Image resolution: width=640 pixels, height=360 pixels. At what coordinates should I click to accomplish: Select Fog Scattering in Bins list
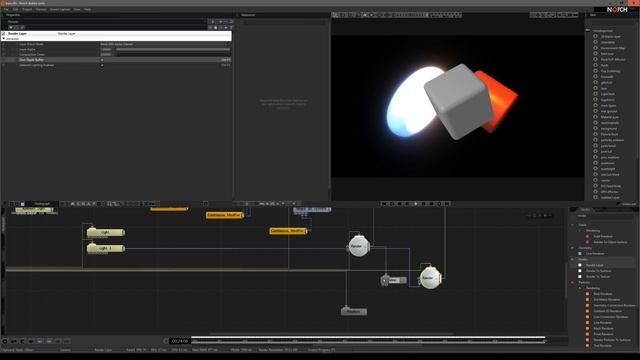click(x=610, y=71)
